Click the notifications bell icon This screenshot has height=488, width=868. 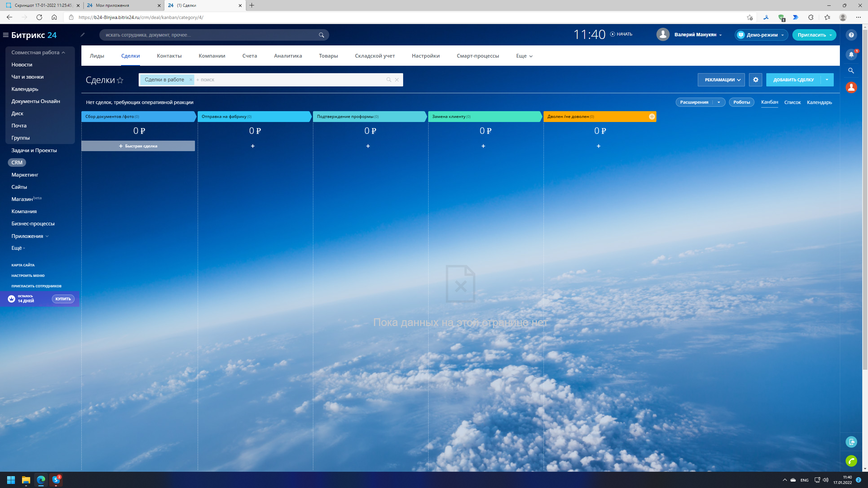pos(851,55)
